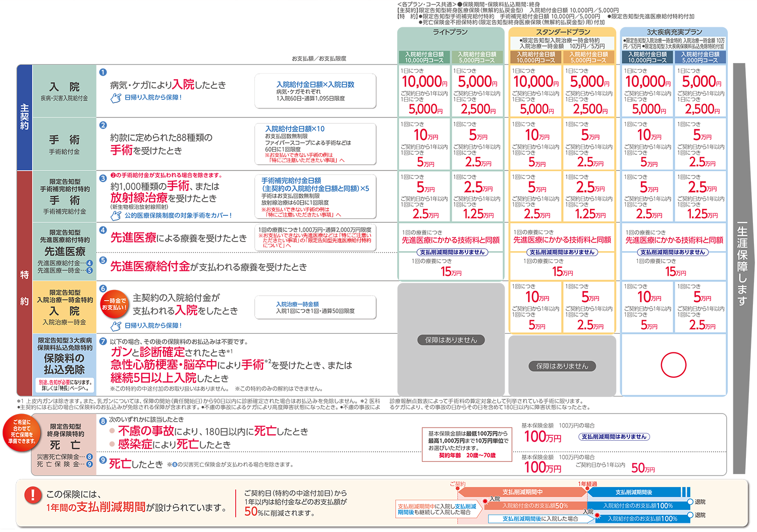
Task: Click the 先進医療 rider label cell
Action: tap(64, 252)
